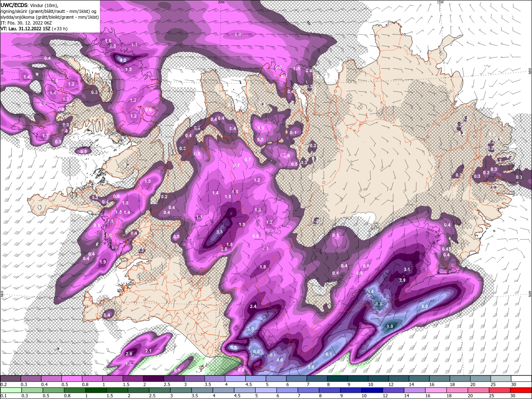532x399 pixels.
Task: Select the darkest purple 2–2.5 legend swatch
Action: [154, 379]
